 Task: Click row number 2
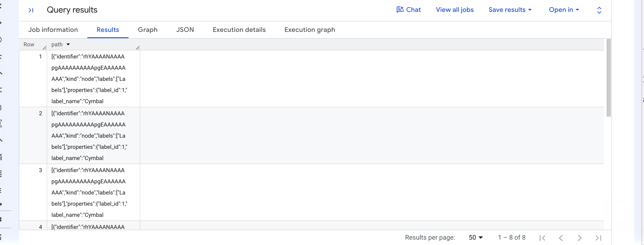pyautogui.click(x=41, y=113)
